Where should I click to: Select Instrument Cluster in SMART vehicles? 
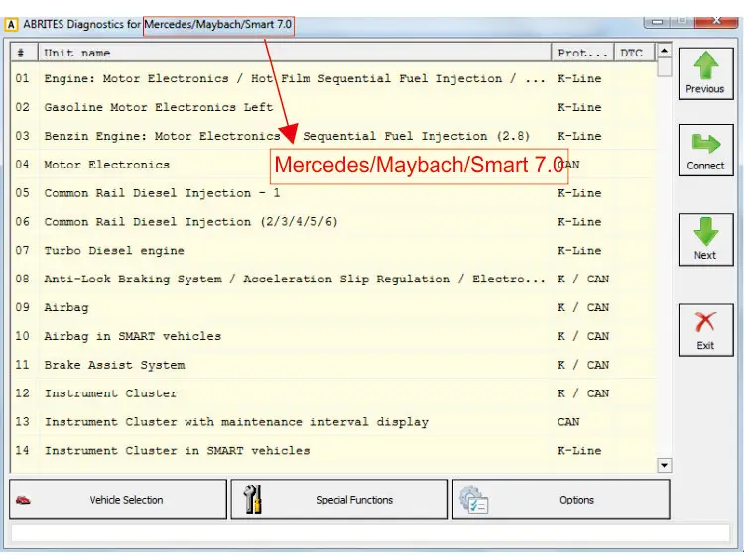click(333, 450)
